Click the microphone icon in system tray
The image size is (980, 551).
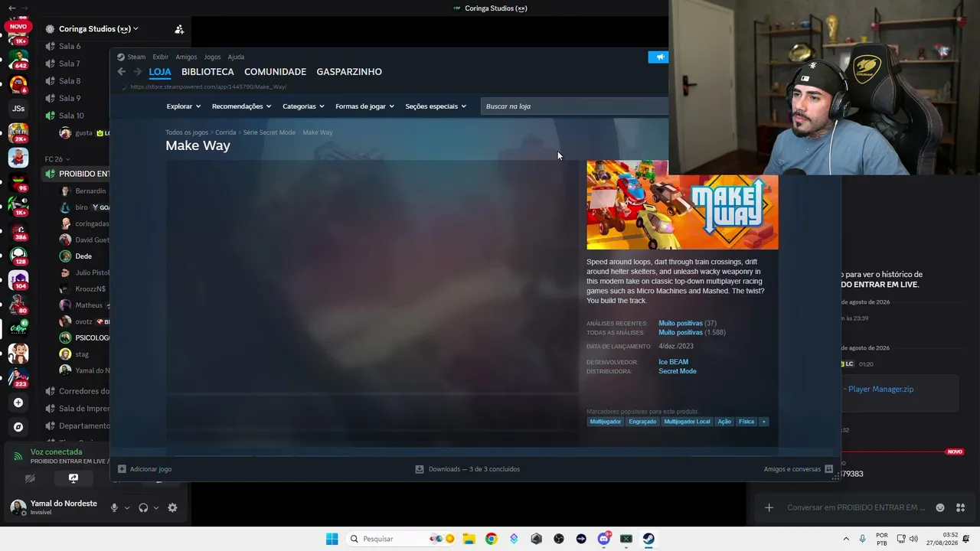coord(863,539)
